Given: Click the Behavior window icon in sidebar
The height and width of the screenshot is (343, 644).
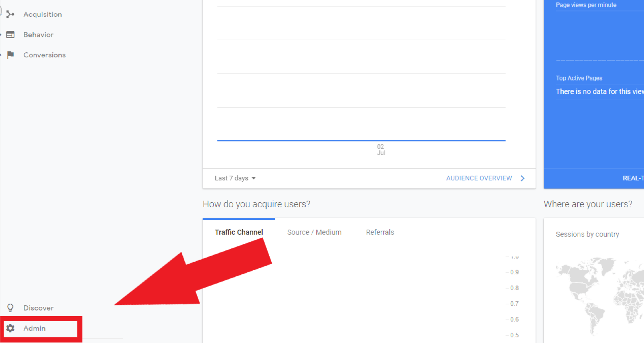Looking at the screenshot, I should click(x=11, y=35).
